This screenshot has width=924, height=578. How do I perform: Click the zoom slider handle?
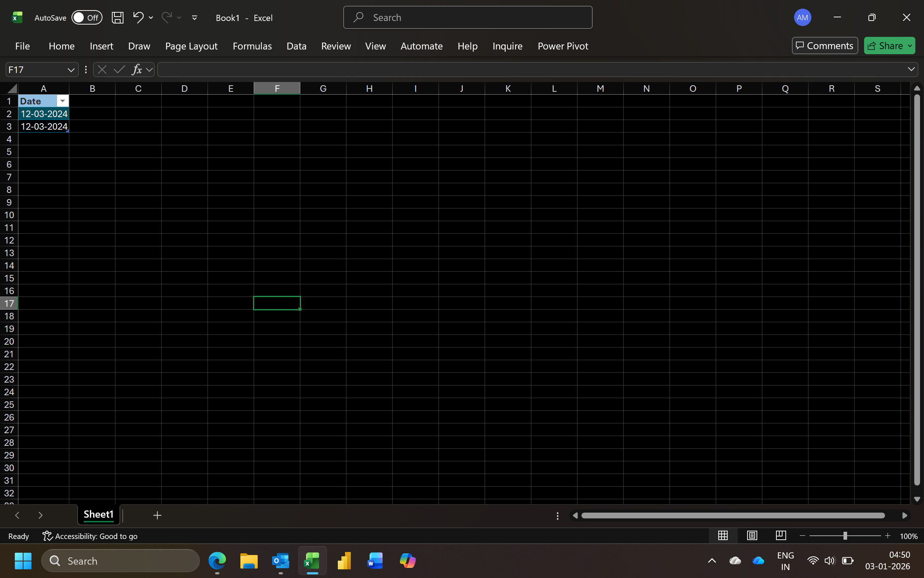[845, 536]
